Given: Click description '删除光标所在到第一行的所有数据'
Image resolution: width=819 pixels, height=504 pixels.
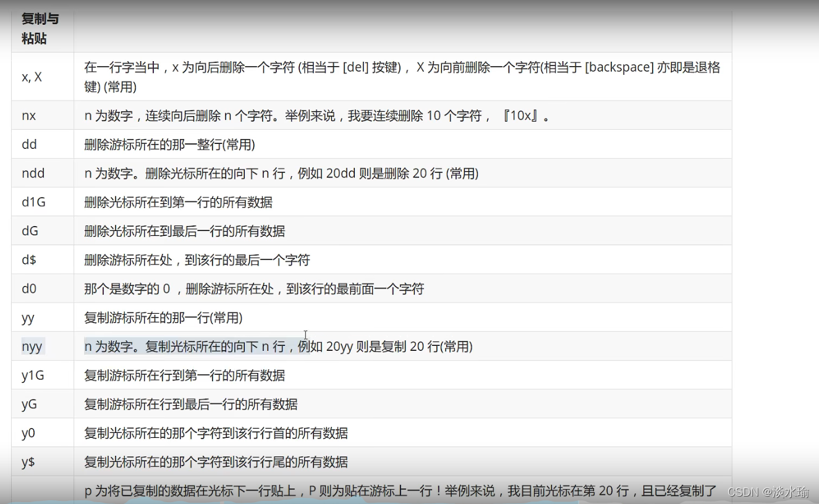Looking at the screenshot, I should click(x=178, y=202).
